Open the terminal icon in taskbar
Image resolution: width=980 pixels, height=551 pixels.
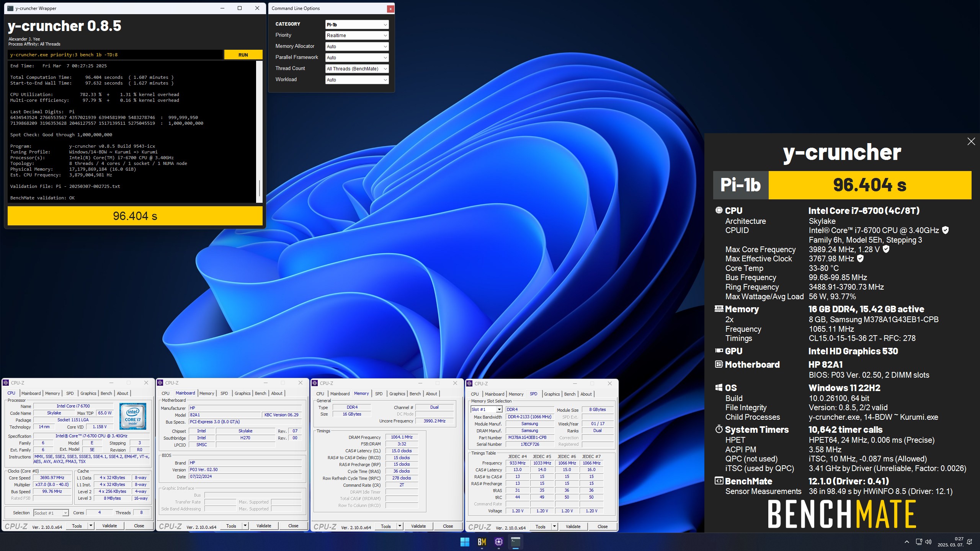[x=516, y=542]
